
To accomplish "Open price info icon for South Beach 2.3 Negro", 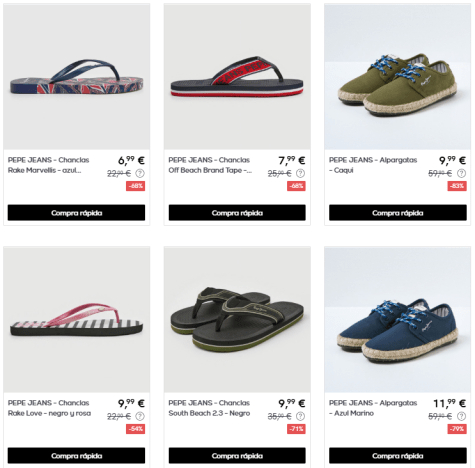I will tap(300, 416).
